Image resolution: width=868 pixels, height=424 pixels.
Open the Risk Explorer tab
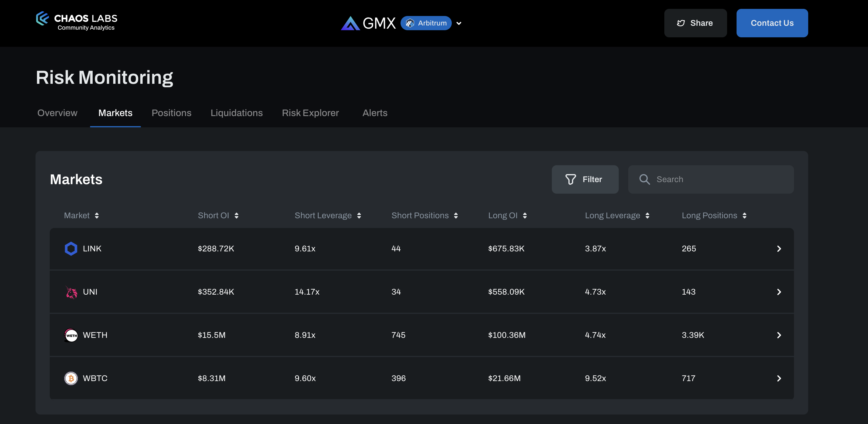[310, 113]
